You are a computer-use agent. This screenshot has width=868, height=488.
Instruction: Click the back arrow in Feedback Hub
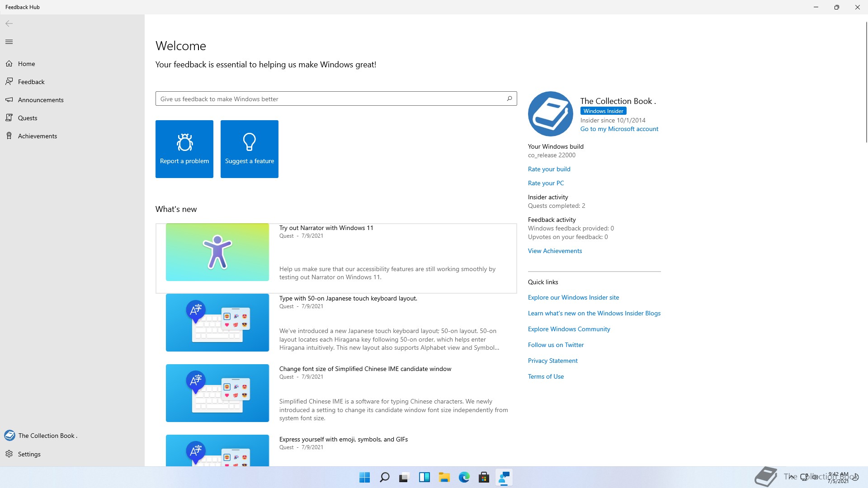(9, 23)
